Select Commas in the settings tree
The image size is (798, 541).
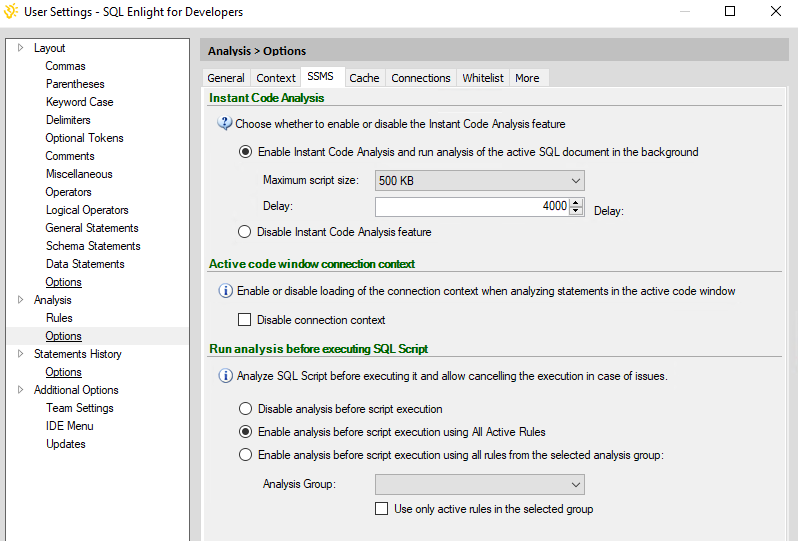click(66, 66)
